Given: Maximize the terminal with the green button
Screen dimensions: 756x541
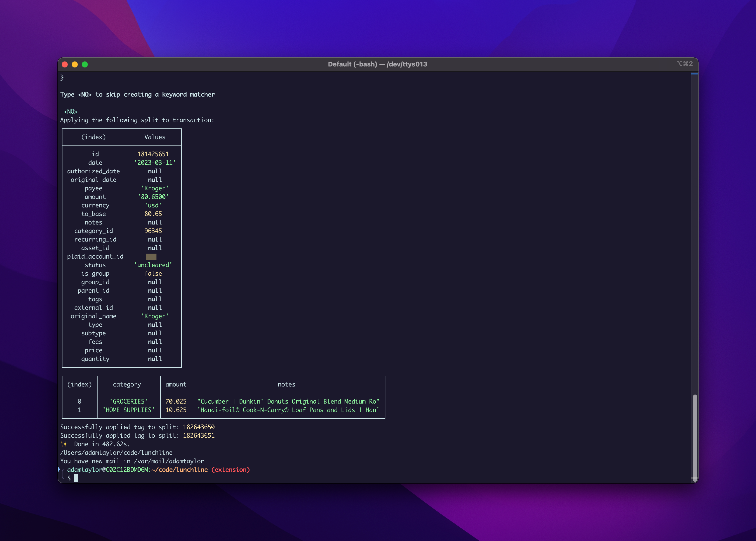Looking at the screenshot, I should [x=85, y=64].
